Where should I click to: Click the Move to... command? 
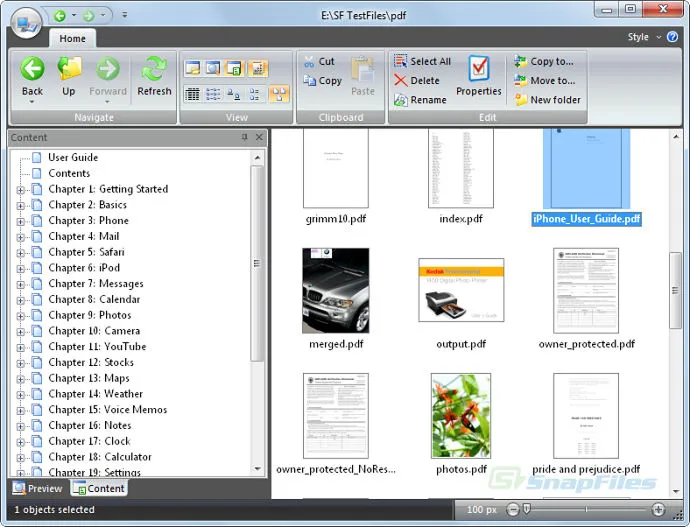[x=545, y=81]
